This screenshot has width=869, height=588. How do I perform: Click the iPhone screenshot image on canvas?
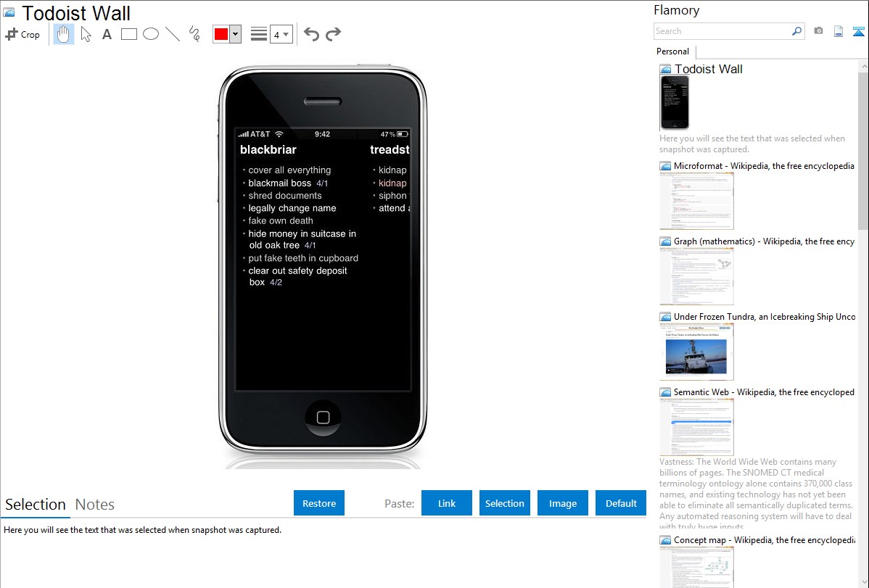pos(323,266)
